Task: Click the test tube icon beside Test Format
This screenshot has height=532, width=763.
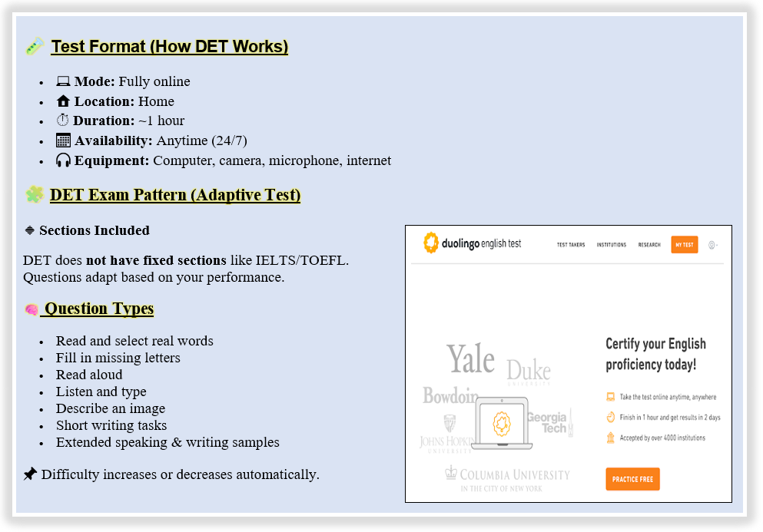Action: tap(35, 47)
